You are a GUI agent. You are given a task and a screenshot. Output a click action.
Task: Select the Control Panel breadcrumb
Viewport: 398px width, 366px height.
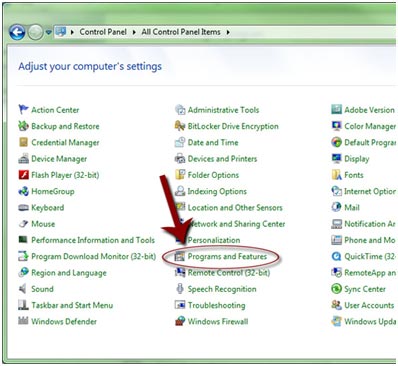[x=103, y=32]
